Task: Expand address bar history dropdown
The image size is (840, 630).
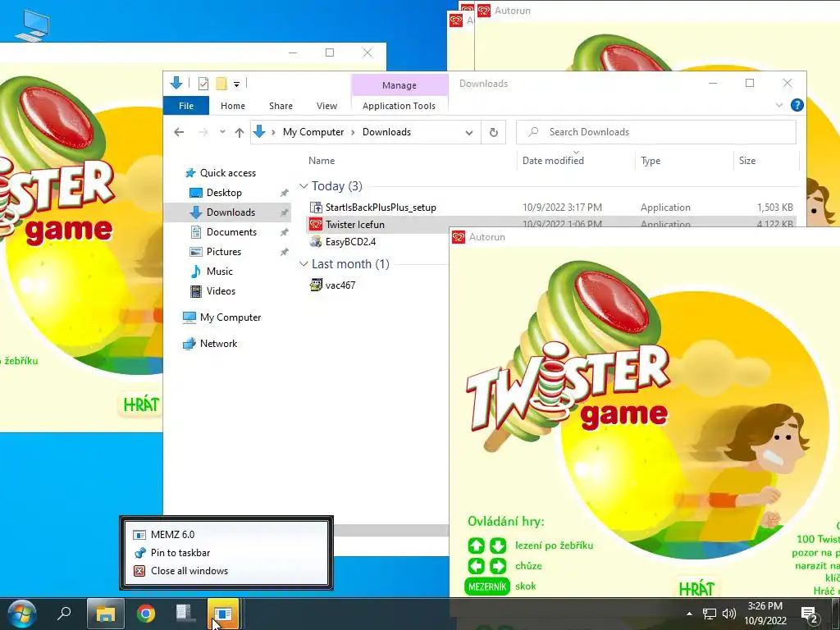Action: (468, 132)
